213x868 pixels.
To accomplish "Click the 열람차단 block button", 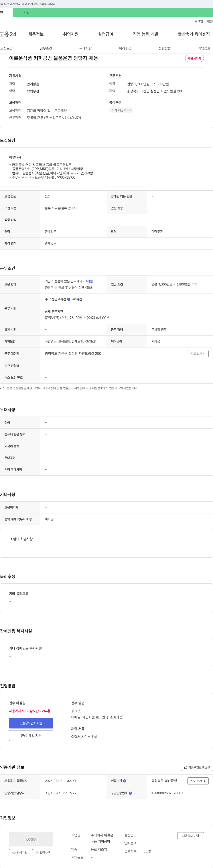I will [x=43, y=852].
